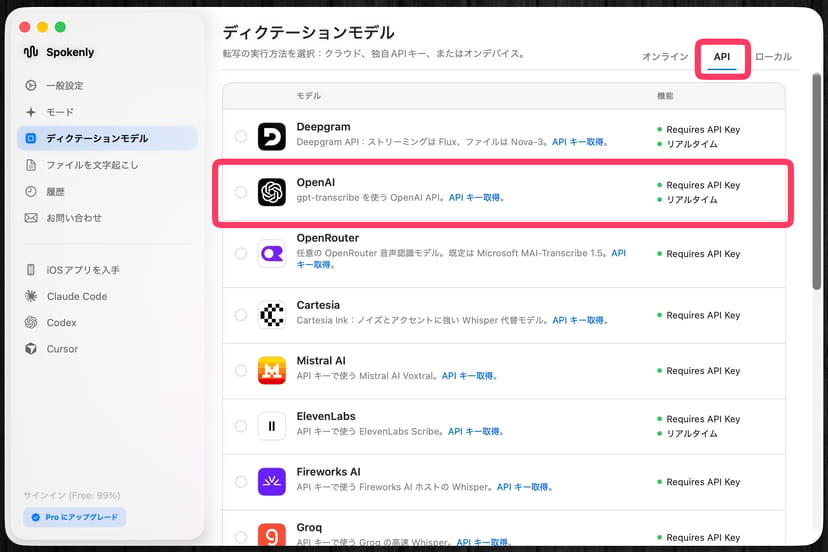Click the 機能 column header
Image resolution: width=828 pixels, height=552 pixels.
665,96
